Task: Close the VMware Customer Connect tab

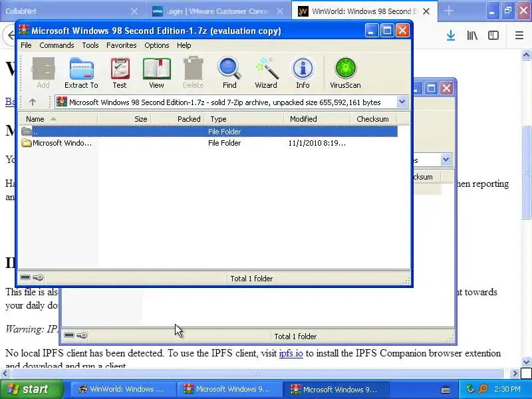Action: (x=280, y=11)
